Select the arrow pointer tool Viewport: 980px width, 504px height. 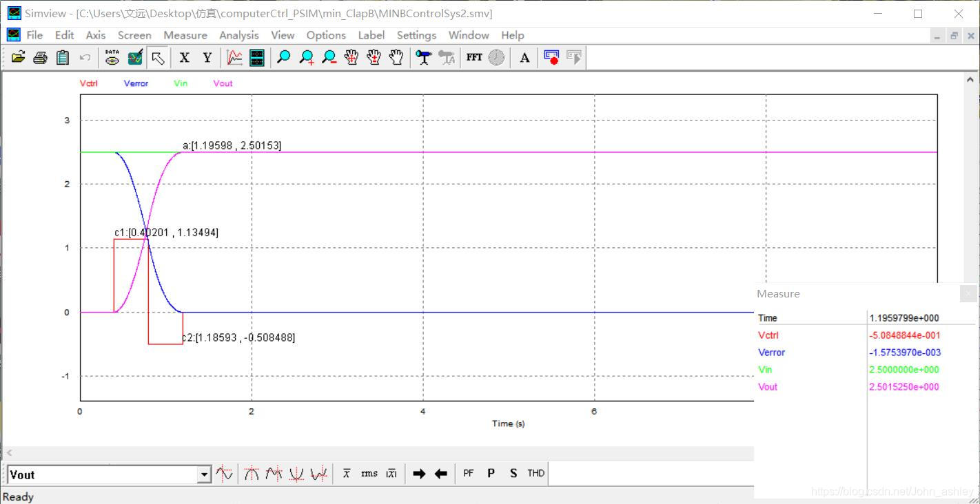click(x=158, y=58)
